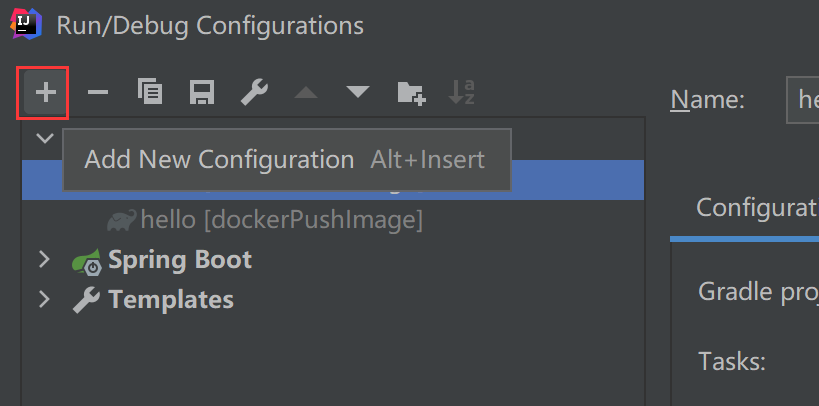
Task: Expand the Templates node
Action: pyautogui.click(x=44, y=299)
